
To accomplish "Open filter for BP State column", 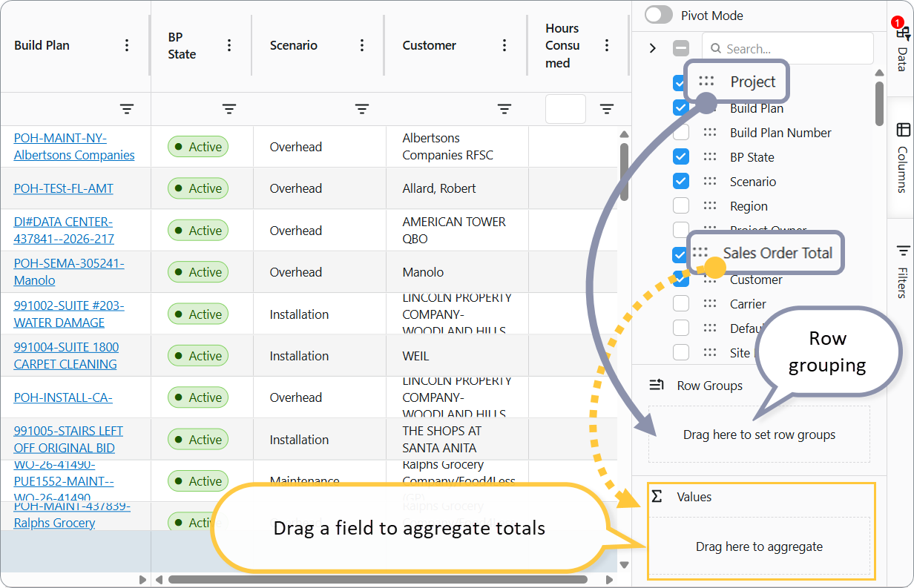I will point(229,109).
